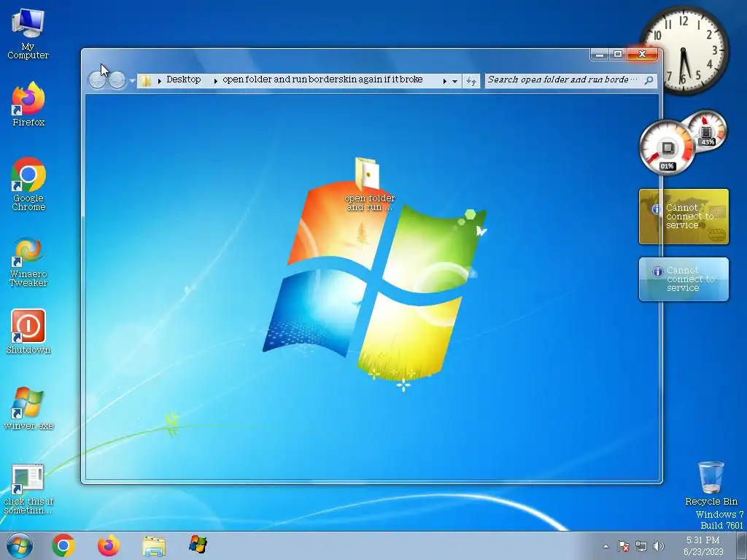Launch Chrome from the taskbar

[x=63, y=545]
